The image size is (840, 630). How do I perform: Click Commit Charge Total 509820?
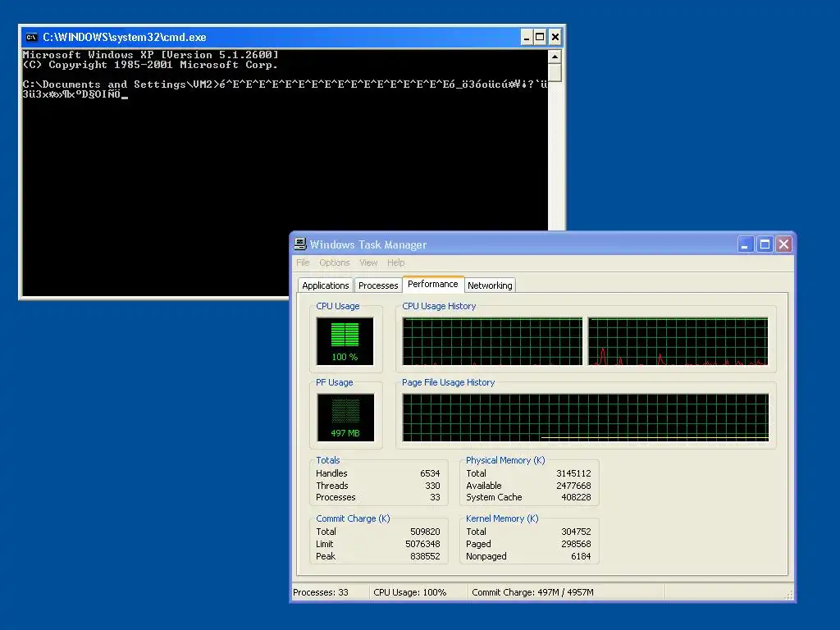point(425,532)
